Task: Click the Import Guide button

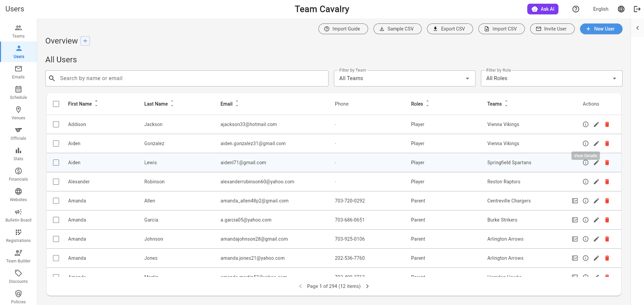Action: pos(343,29)
